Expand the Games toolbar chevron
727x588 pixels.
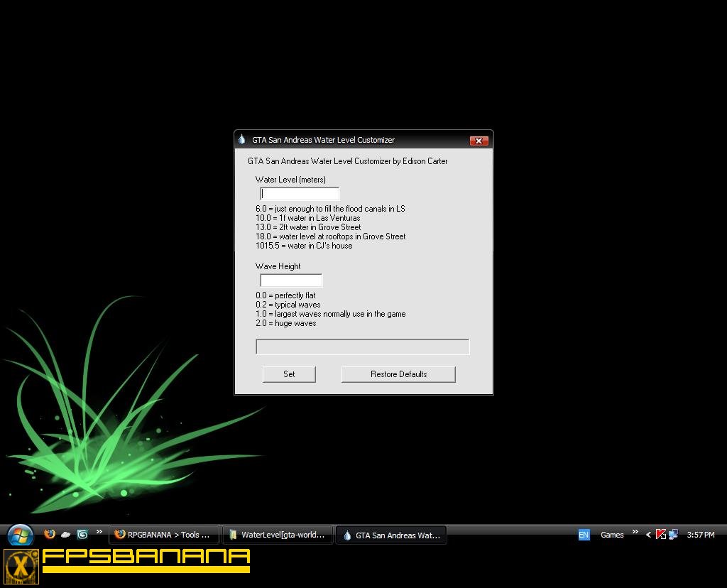(635, 531)
